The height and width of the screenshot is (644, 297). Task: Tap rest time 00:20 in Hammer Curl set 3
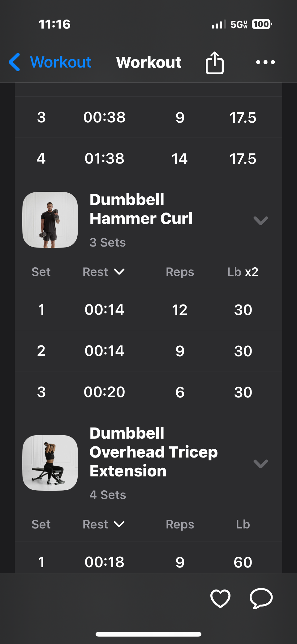[x=104, y=392]
